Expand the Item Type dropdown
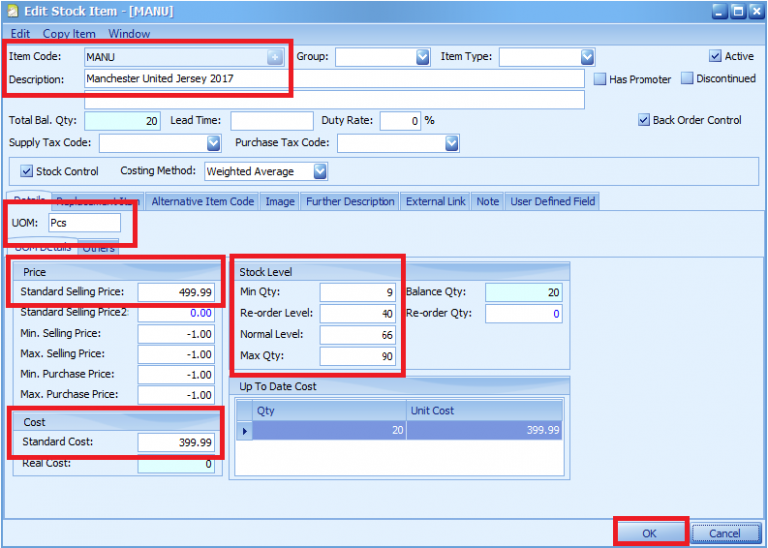The height and width of the screenshot is (548, 768). point(587,57)
